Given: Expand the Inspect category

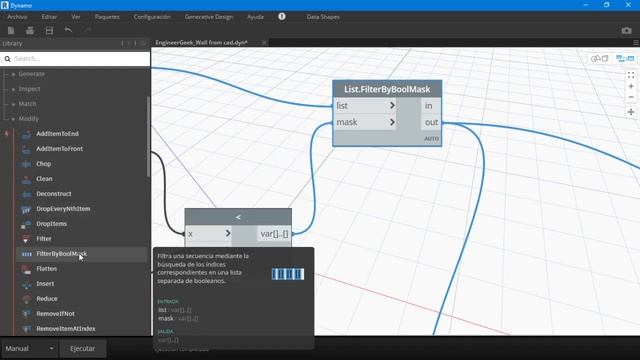Looking at the screenshot, I should (x=13, y=89).
